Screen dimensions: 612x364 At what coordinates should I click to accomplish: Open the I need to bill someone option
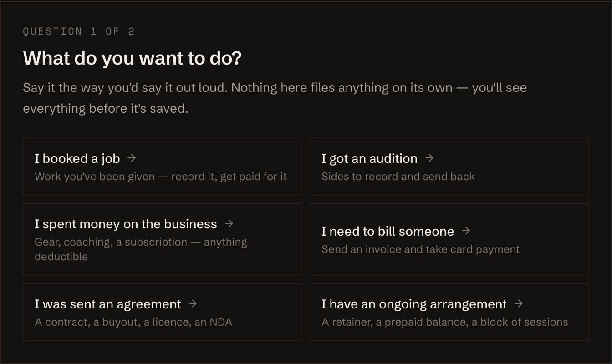[449, 239]
